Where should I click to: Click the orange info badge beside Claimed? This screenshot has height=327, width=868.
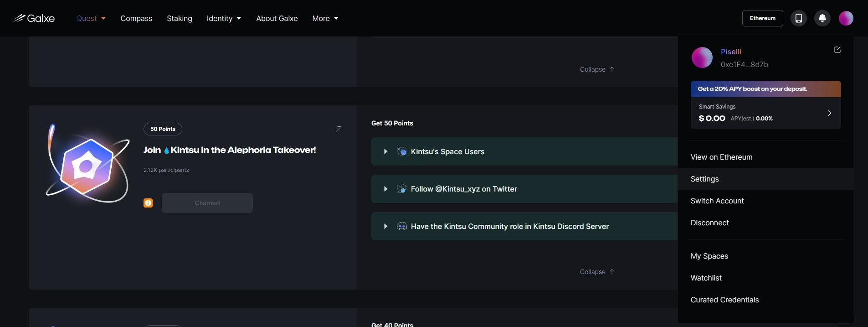(148, 203)
